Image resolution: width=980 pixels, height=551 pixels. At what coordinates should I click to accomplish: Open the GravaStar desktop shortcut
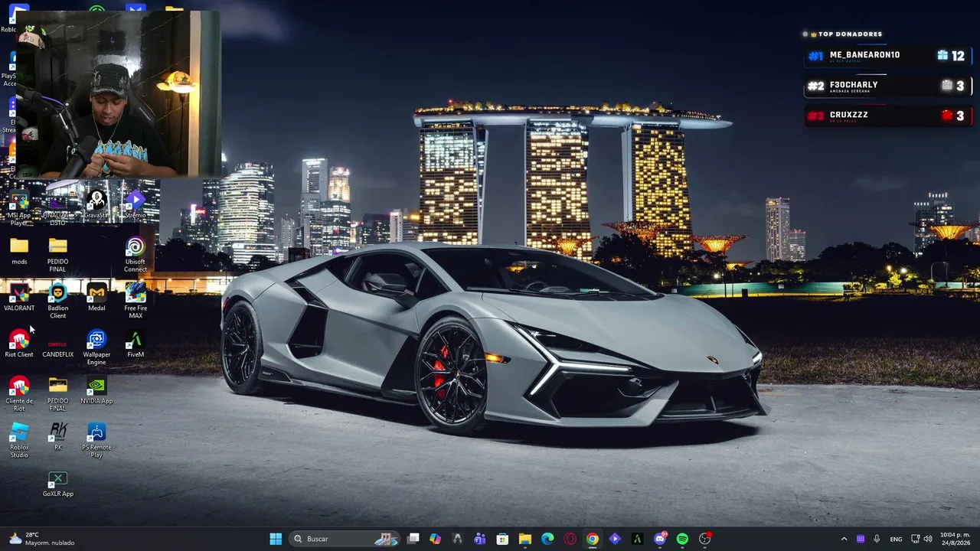96,205
